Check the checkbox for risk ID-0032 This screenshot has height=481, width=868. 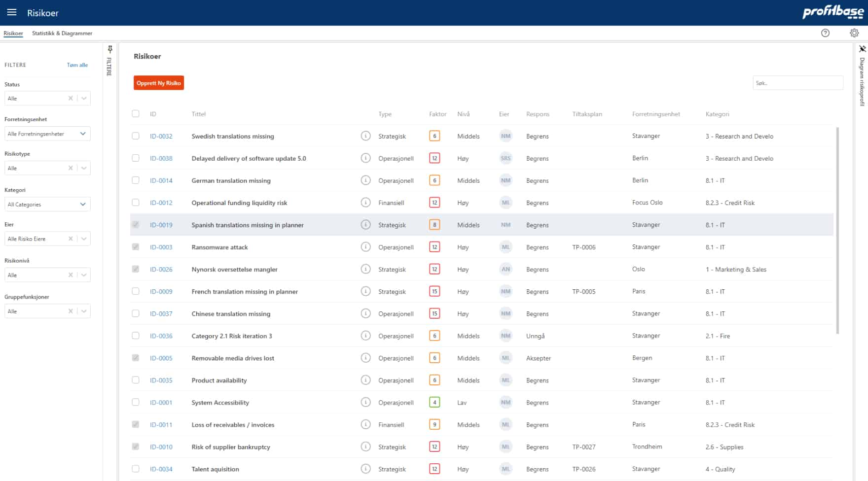coord(136,136)
